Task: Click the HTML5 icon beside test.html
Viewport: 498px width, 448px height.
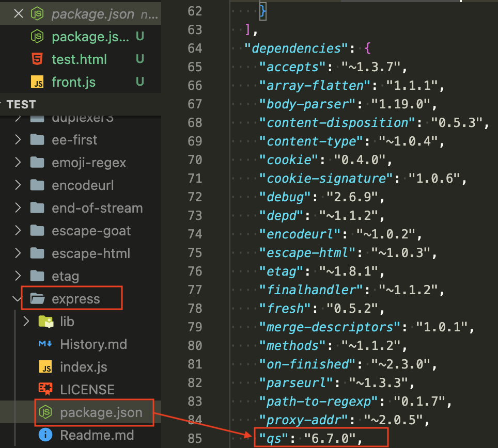Action: 36,59
